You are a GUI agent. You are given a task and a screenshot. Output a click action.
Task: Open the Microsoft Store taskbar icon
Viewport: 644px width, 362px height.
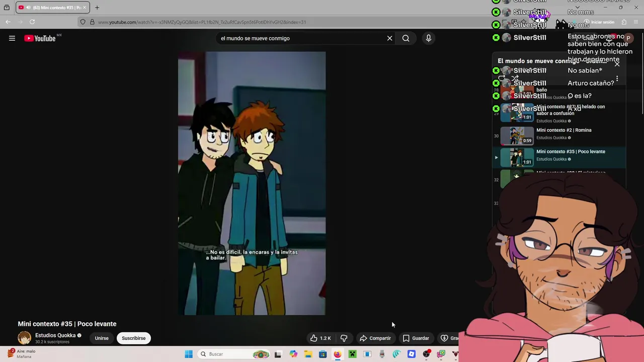tap(323, 354)
